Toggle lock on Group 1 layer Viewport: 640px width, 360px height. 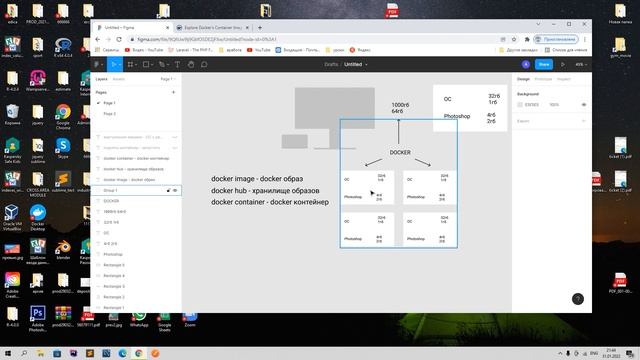(x=168, y=191)
